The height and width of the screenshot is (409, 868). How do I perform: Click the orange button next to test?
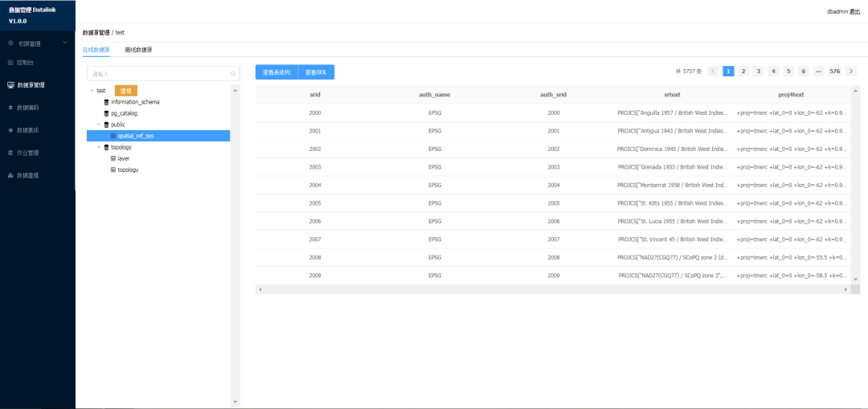click(x=125, y=91)
